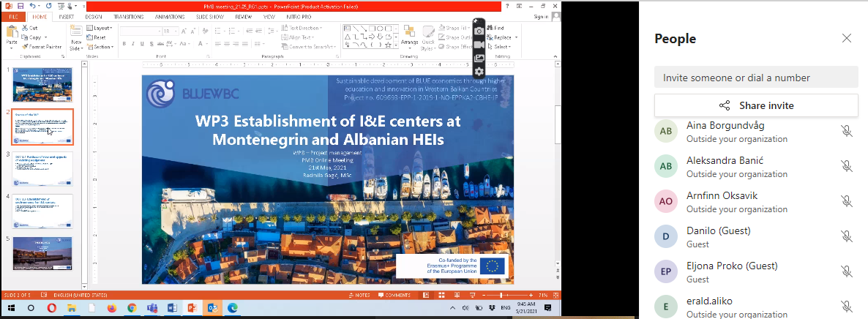The width and height of the screenshot is (868, 319).
Task: Toggle microphone icon for Eljona Proko
Action: pyautogui.click(x=846, y=271)
